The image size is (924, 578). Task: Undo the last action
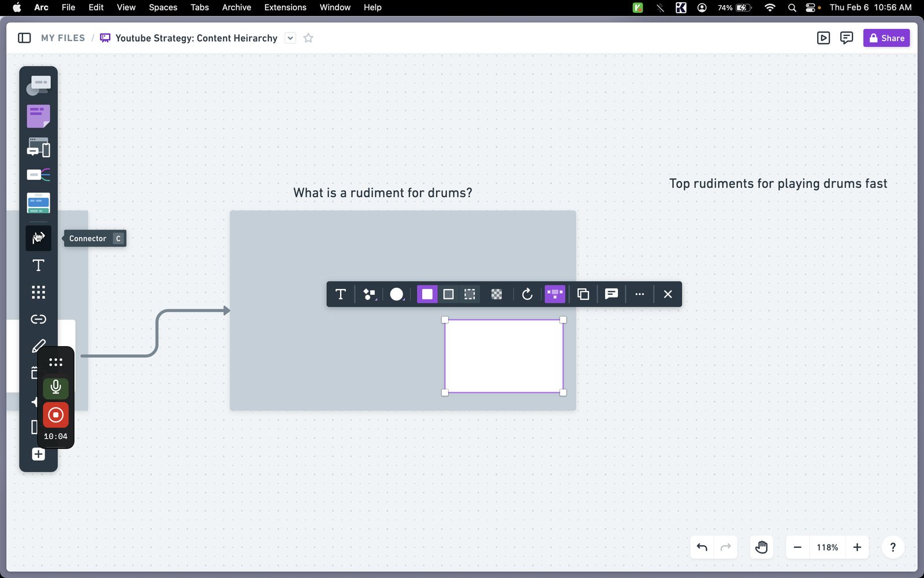[702, 547]
